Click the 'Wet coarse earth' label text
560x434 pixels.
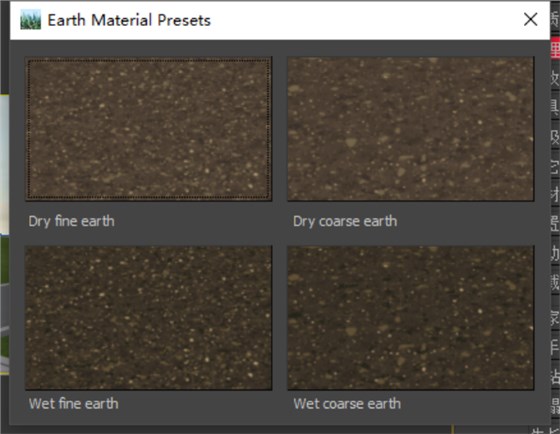pyautogui.click(x=347, y=404)
